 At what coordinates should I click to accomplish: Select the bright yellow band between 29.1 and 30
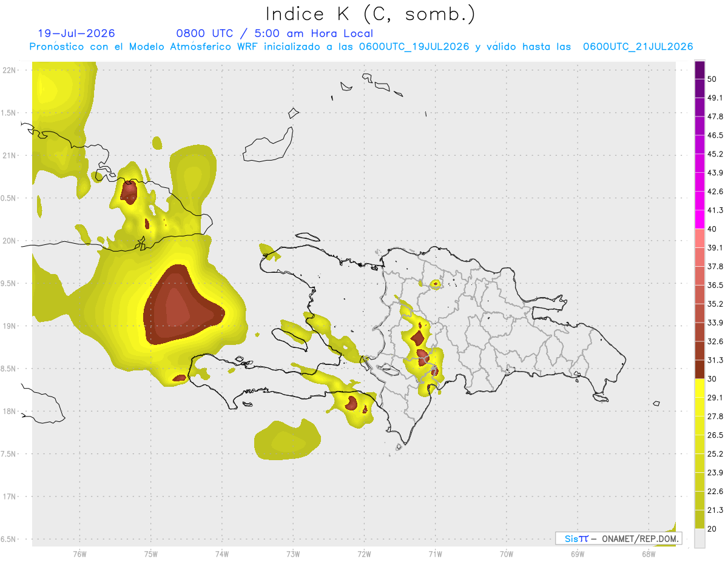tap(699, 388)
